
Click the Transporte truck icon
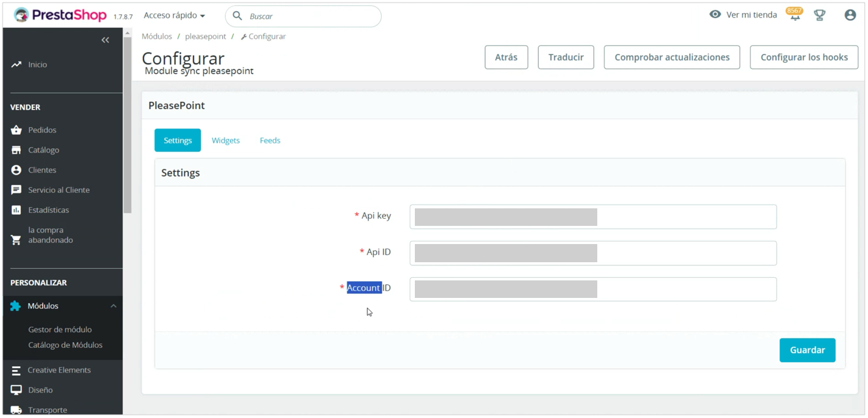pyautogui.click(x=16, y=410)
